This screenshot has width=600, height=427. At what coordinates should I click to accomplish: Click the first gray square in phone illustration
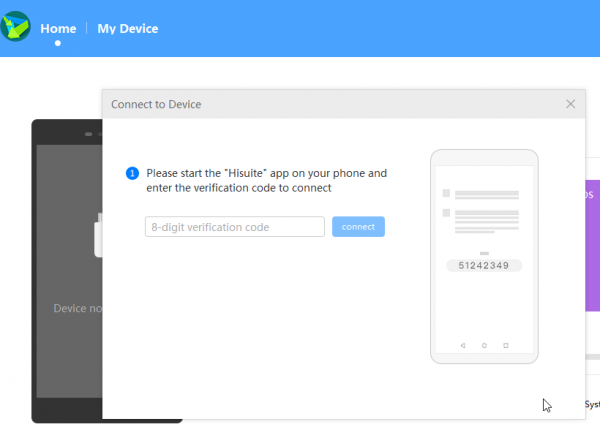coord(446,193)
